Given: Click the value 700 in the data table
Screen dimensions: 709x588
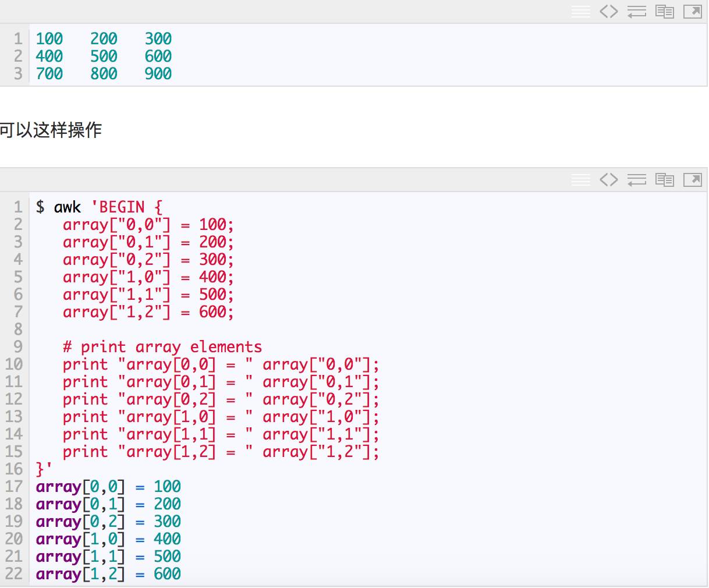Looking at the screenshot, I should tap(49, 73).
